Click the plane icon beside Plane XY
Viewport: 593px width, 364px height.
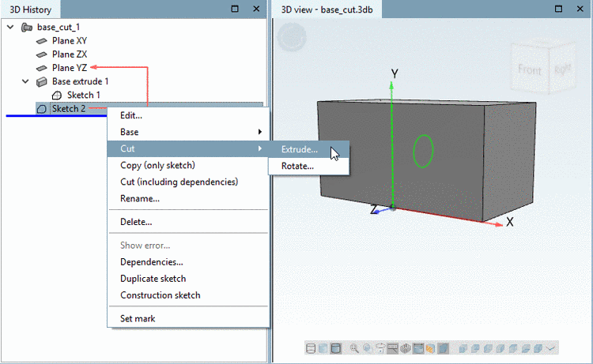[x=42, y=41]
